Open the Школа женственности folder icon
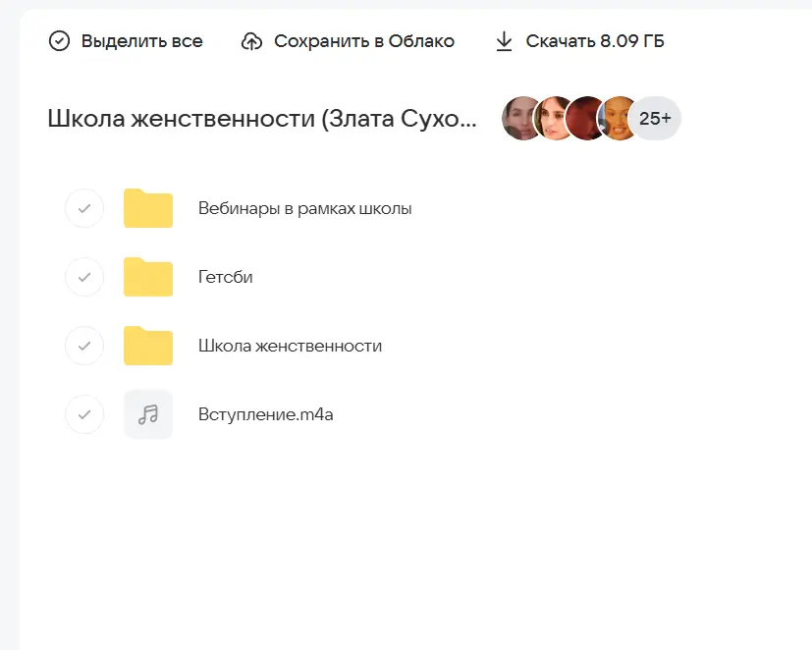Image resolution: width=812 pixels, height=650 pixels. coord(147,346)
